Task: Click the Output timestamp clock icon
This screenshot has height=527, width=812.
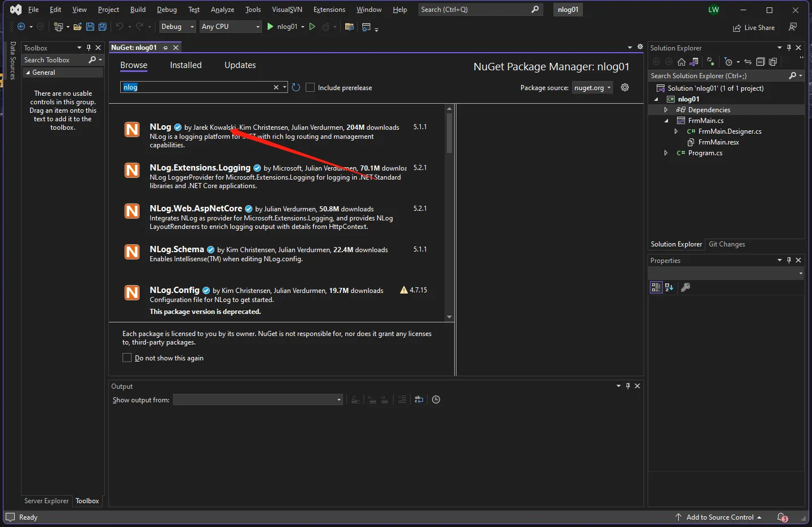Action: (x=436, y=399)
